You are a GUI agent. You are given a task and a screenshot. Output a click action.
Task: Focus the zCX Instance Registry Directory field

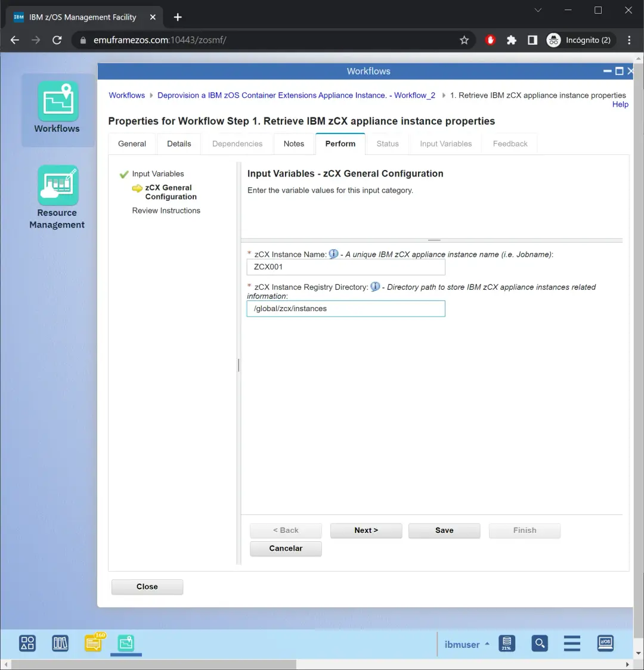tap(346, 309)
